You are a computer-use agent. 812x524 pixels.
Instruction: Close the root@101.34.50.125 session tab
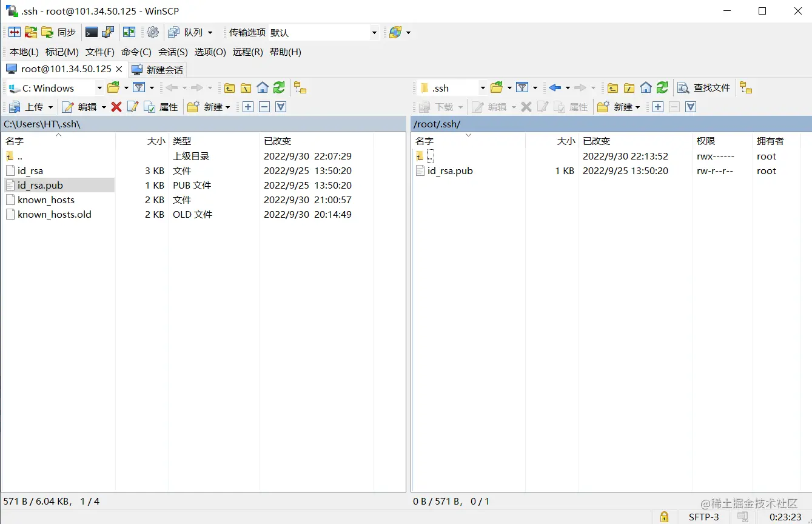[119, 69]
